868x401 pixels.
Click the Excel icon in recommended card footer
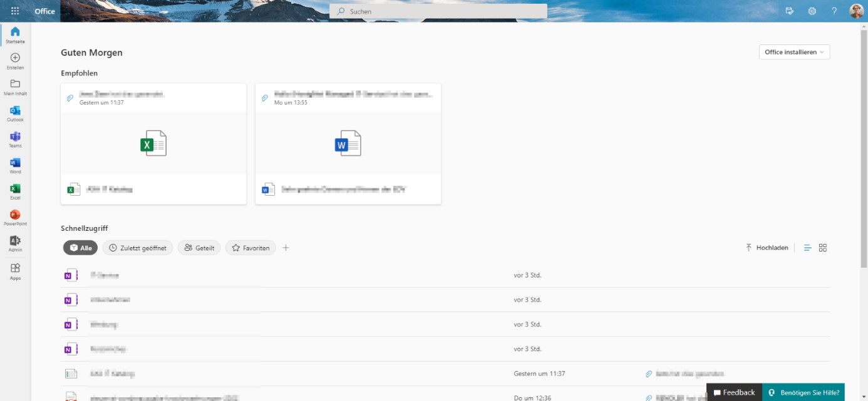point(74,189)
